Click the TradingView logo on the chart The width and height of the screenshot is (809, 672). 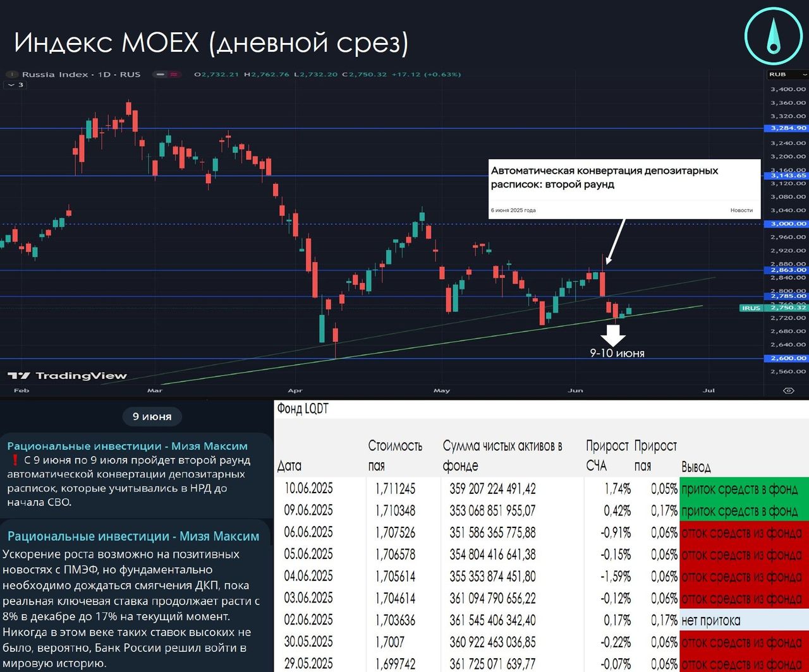[x=68, y=376]
